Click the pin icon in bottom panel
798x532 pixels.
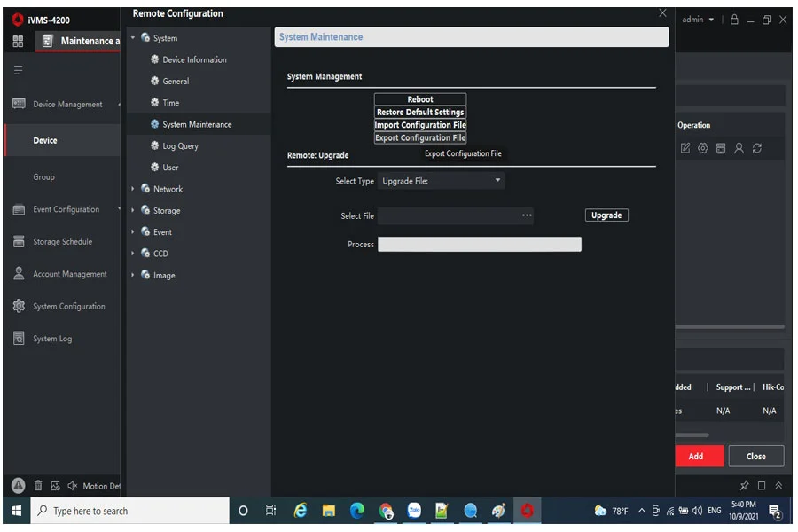pyautogui.click(x=744, y=486)
